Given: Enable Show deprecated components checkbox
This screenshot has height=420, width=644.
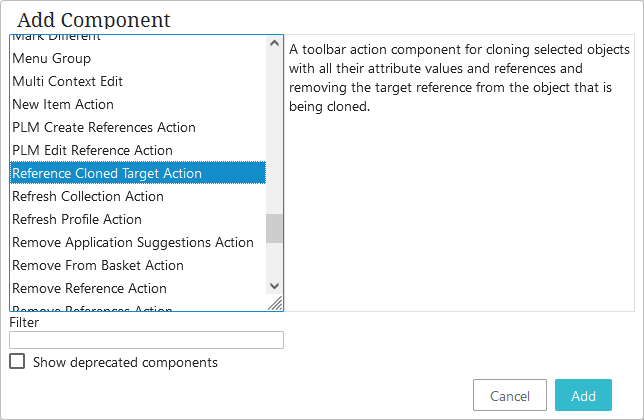Looking at the screenshot, I should (x=17, y=362).
